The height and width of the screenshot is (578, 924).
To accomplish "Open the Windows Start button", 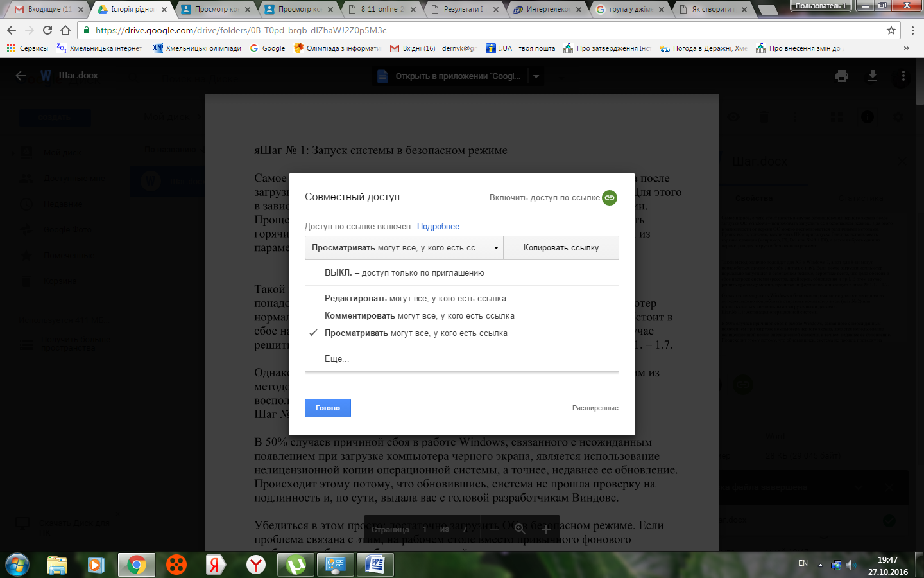I will 17,565.
